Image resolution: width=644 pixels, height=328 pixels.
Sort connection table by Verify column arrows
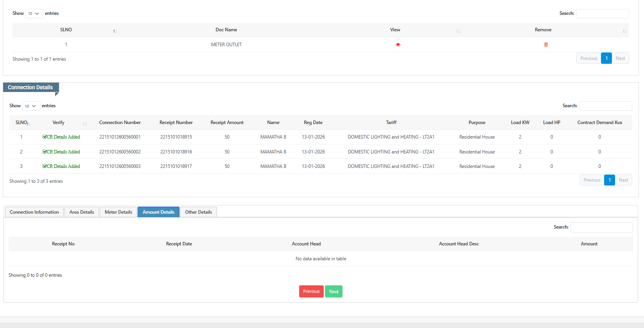(85, 124)
